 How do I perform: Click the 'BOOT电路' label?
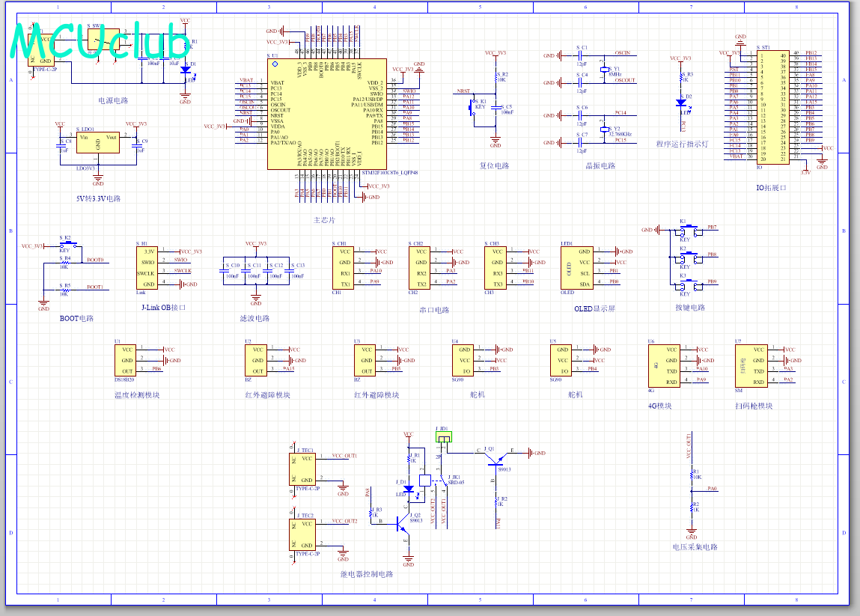pyautogui.click(x=77, y=318)
